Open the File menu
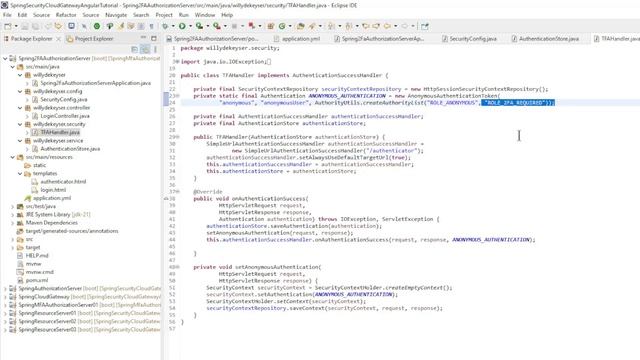Image resolution: width=640 pixels, height=360 pixels. [7, 15]
